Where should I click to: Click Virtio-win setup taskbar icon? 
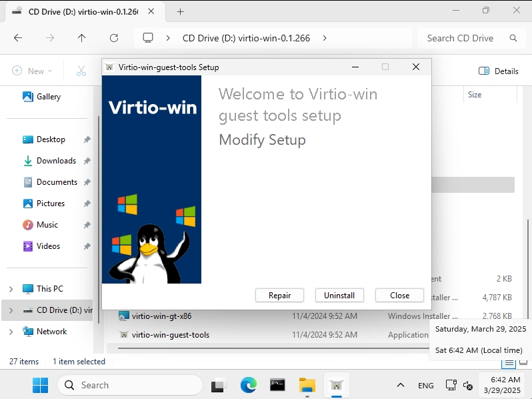337,386
